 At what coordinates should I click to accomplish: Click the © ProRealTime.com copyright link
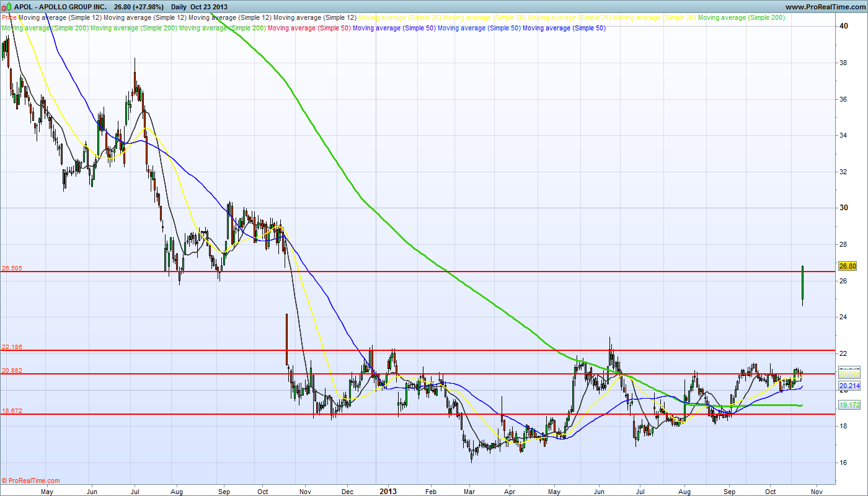coord(31,480)
